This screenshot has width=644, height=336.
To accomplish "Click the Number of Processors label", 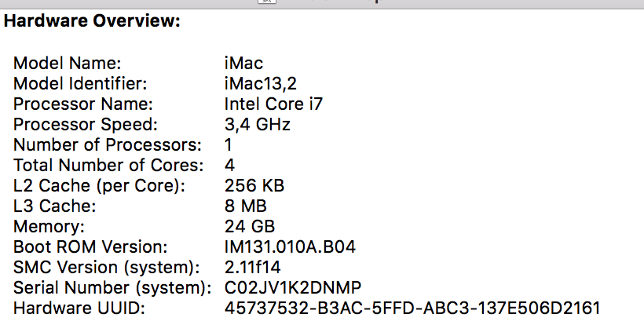I will (108, 144).
